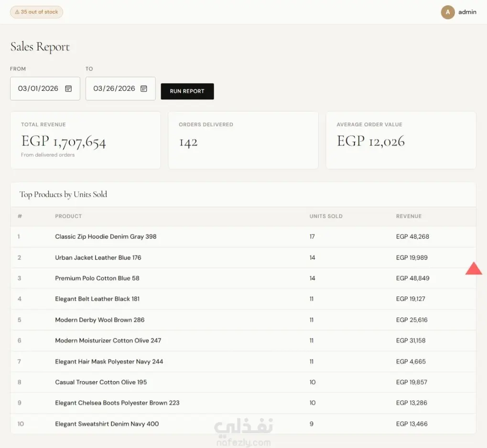Select Casual Trouser Cotton Olive 195
This screenshot has height=448, width=487.
[x=101, y=382]
